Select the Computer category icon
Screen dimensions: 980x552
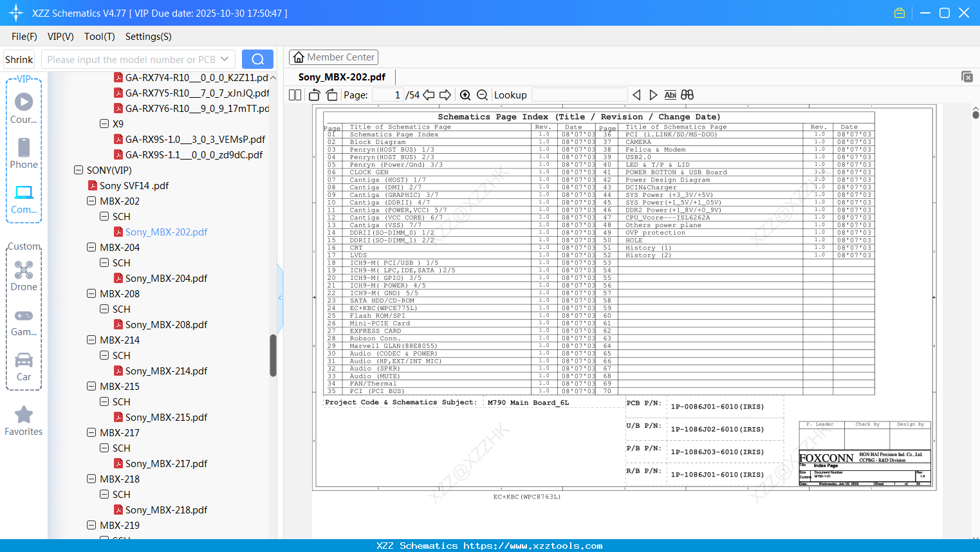coord(24,199)
